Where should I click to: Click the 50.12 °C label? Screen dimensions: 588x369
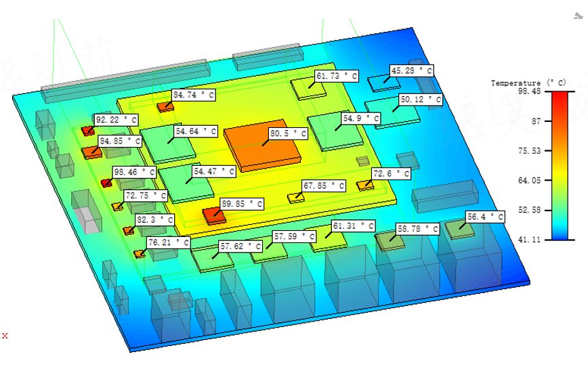pyautogui.click(x=421, y=100)
